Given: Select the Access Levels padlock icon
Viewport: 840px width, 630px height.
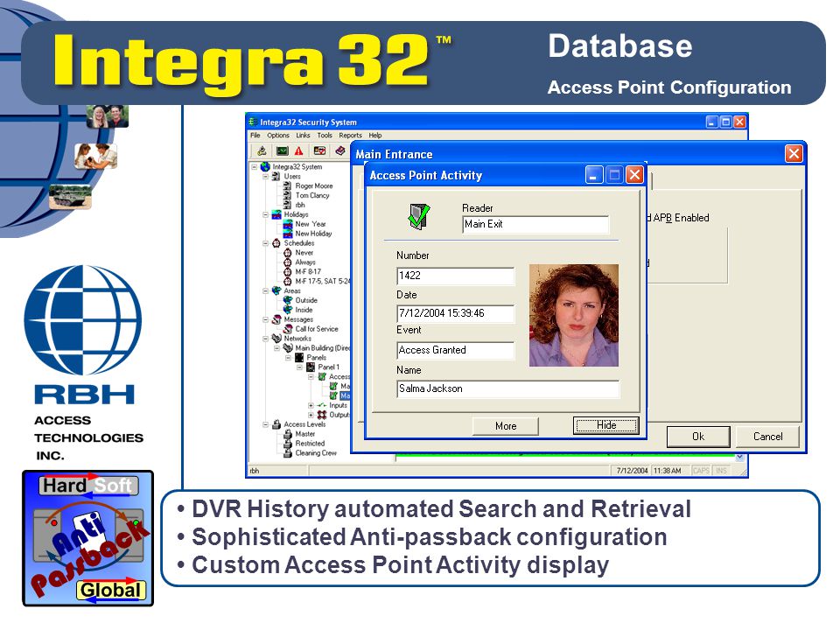Looking at the screenshot, I should tap(276, 424).
